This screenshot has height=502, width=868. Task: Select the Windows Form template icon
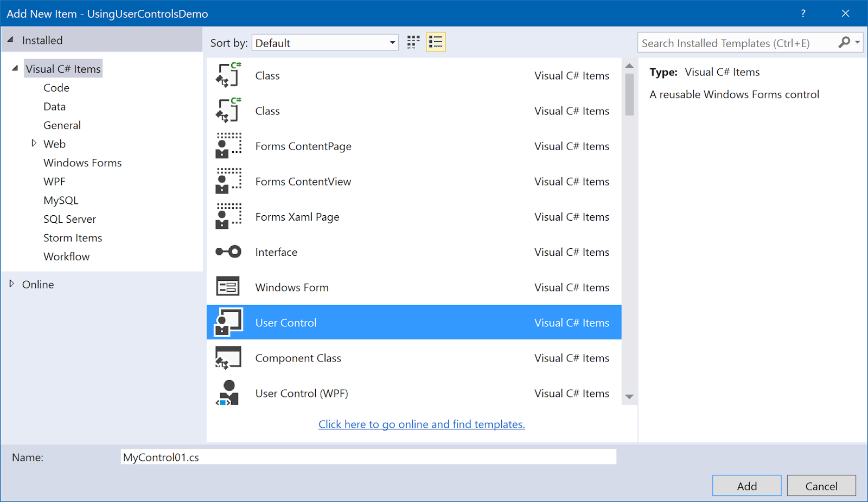coord(227,286)
